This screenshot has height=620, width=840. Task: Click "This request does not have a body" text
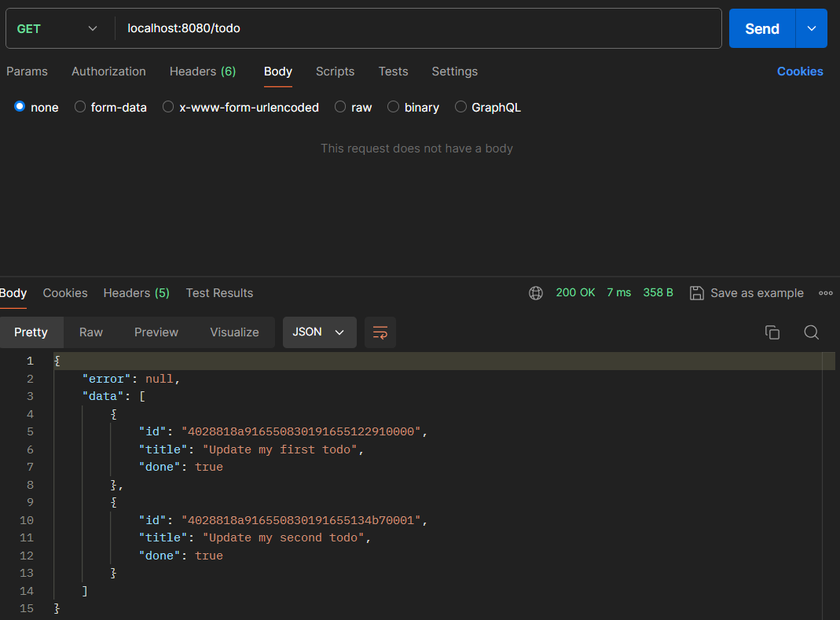[x=416, y=149]
